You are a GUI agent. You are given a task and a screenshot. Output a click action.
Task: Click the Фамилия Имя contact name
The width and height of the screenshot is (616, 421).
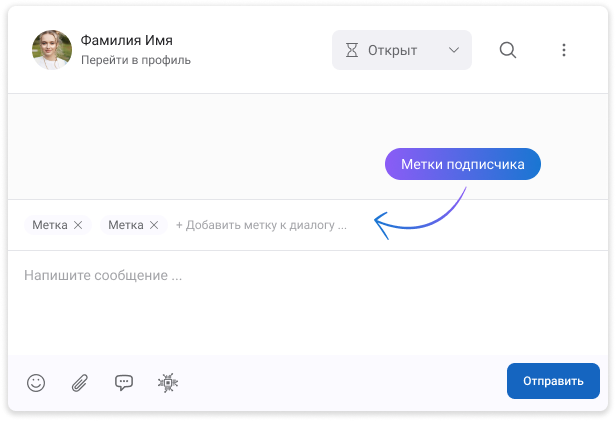(x=126, y=40)
